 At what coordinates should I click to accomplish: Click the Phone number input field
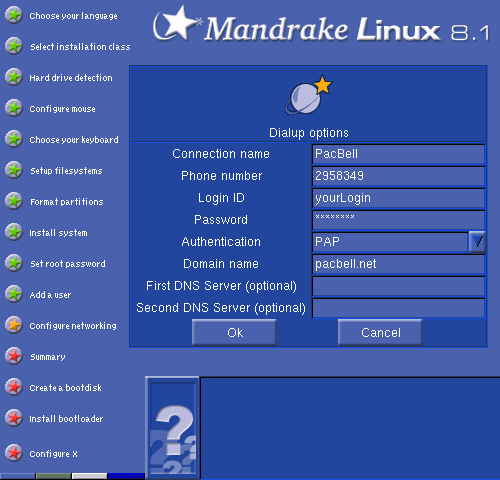pyautogui.click(x=398, y=176)
